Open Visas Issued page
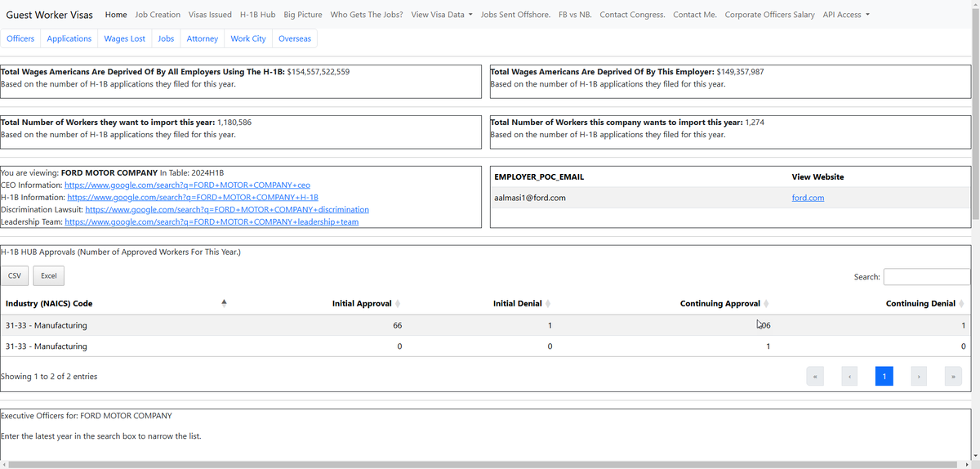This screenshot has height=469, width=980. coord(210,15)
